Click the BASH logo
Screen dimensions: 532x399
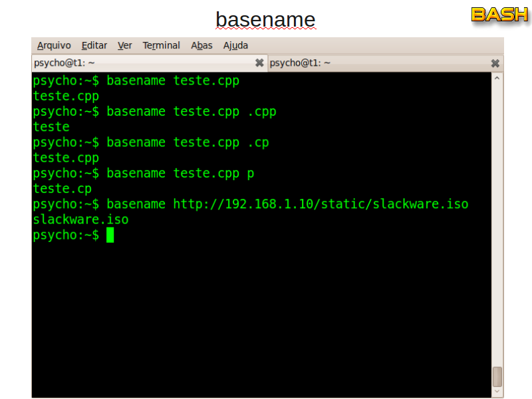pos(499,14)
